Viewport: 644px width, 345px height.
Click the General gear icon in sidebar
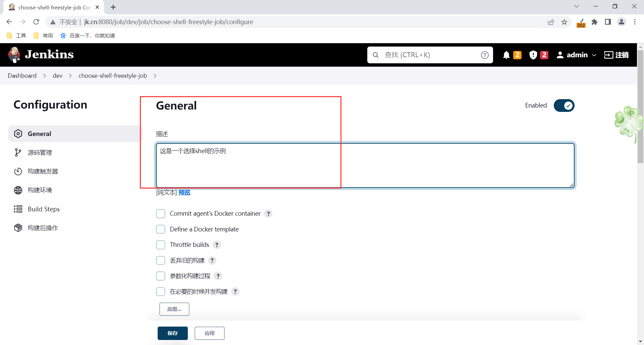[18, 134]
